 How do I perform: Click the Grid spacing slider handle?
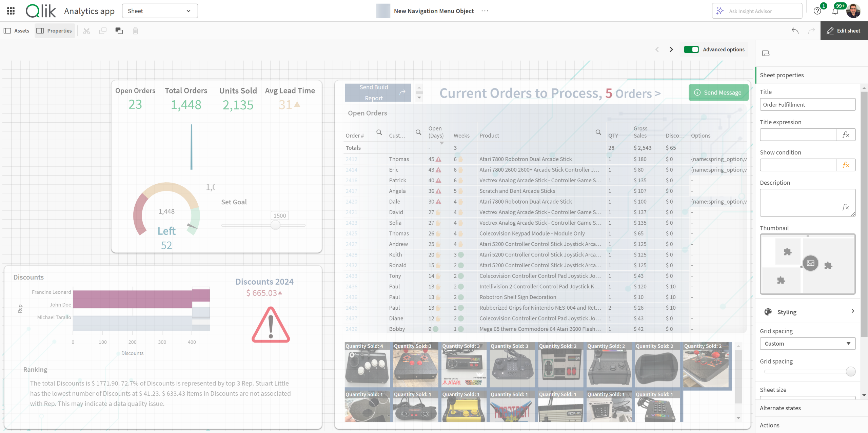850,371
